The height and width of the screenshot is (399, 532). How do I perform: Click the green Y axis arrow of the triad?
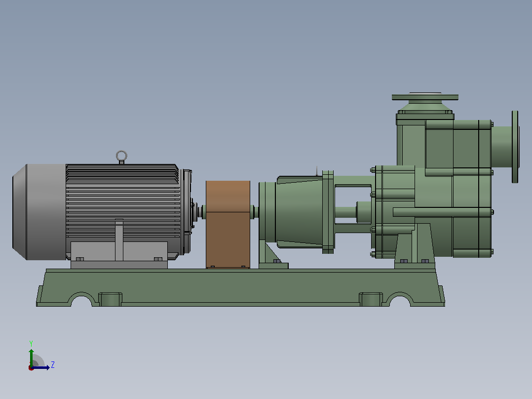[31, 357]
